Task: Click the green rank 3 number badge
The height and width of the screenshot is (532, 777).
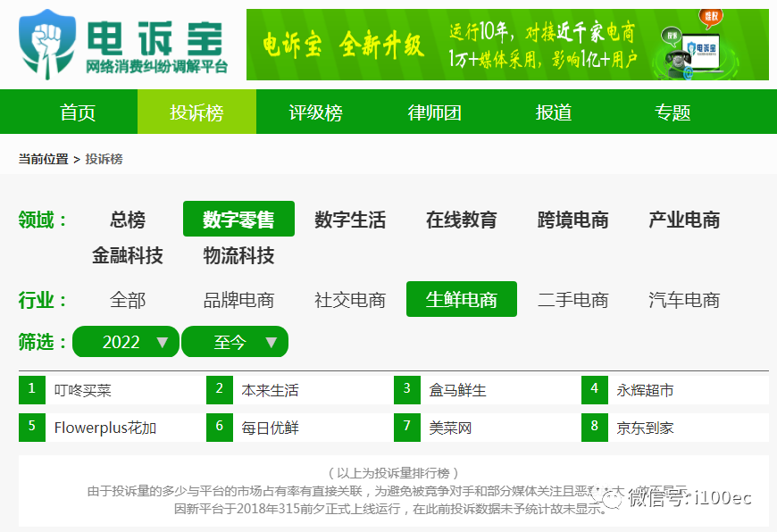Action: (x=407, y=390)
